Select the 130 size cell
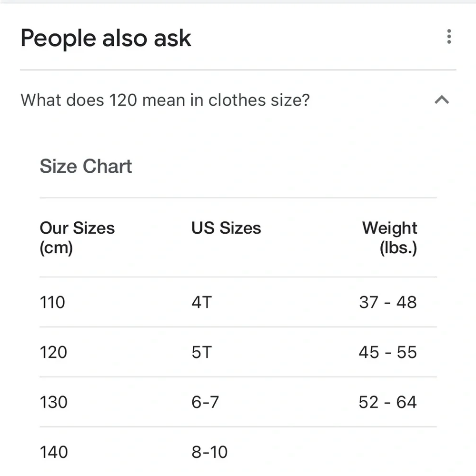 pyautogui.click(x=53, y=402)
